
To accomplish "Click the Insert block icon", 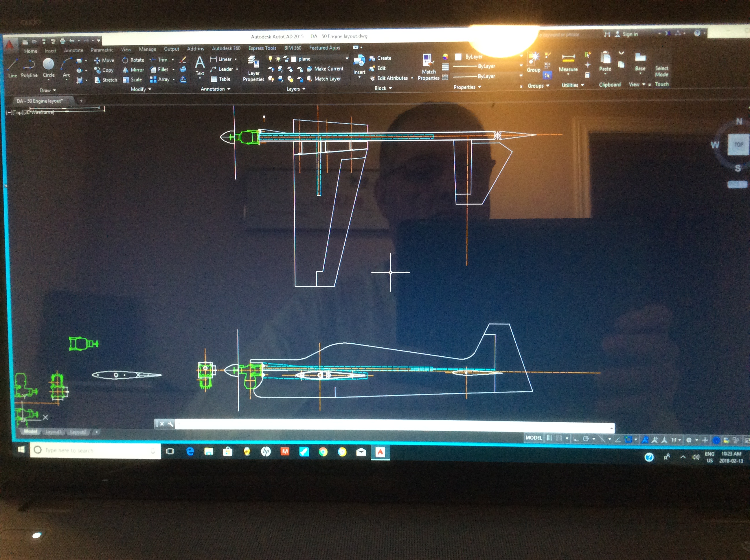I will coord(359,61).
